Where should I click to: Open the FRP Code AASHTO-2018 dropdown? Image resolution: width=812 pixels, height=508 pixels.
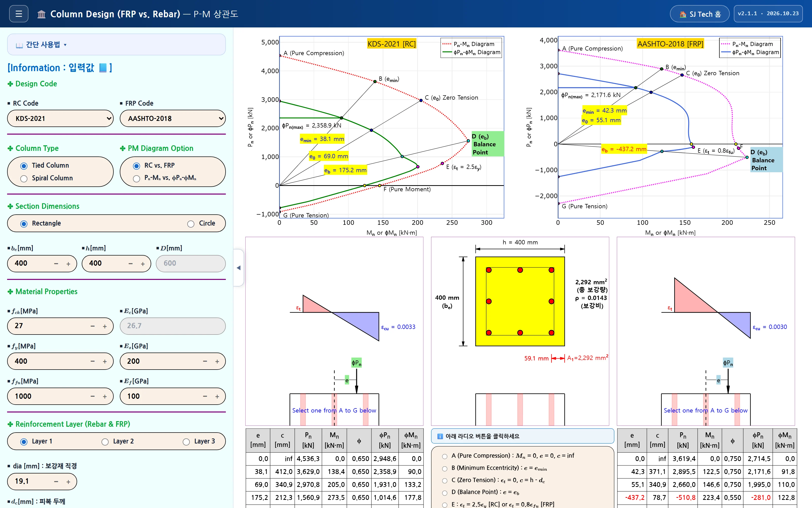(173, 118)
